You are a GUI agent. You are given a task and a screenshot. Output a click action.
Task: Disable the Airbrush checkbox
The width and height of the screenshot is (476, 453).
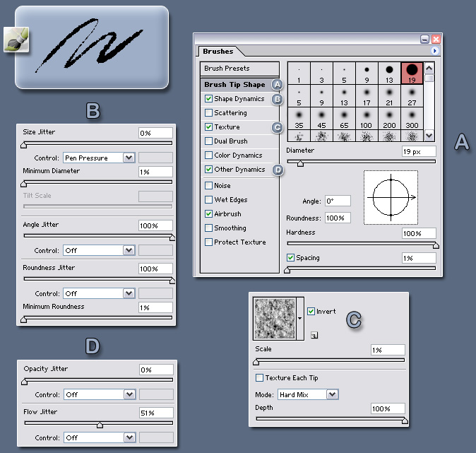coord(208,213)
